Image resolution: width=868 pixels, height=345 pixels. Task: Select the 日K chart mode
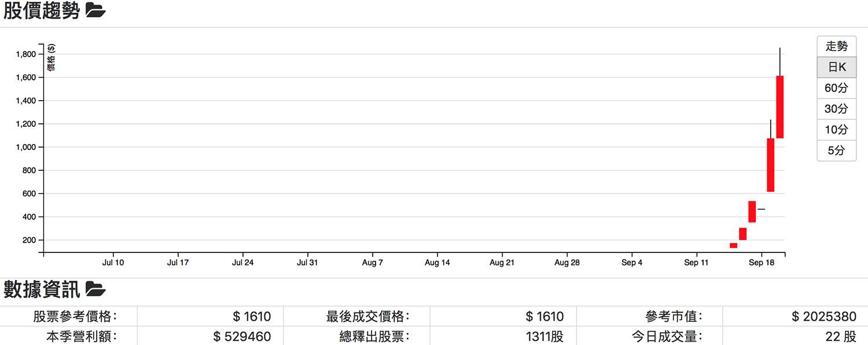click(836, 67)
